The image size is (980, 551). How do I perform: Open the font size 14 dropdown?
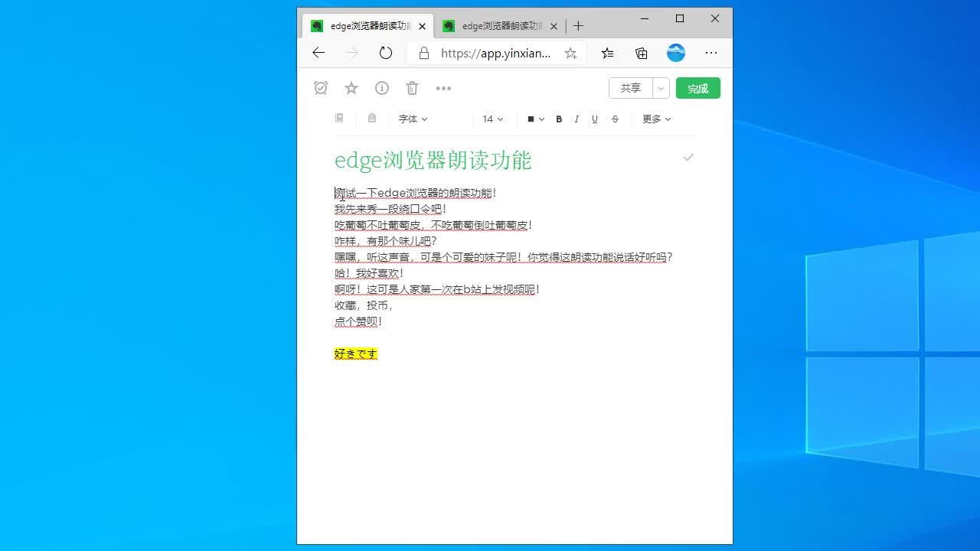pyautogui.click(x=492, y=119)
